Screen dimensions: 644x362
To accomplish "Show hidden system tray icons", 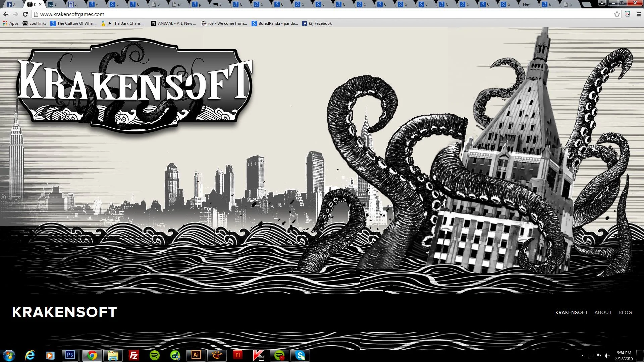I will click(x=583, y=356).
